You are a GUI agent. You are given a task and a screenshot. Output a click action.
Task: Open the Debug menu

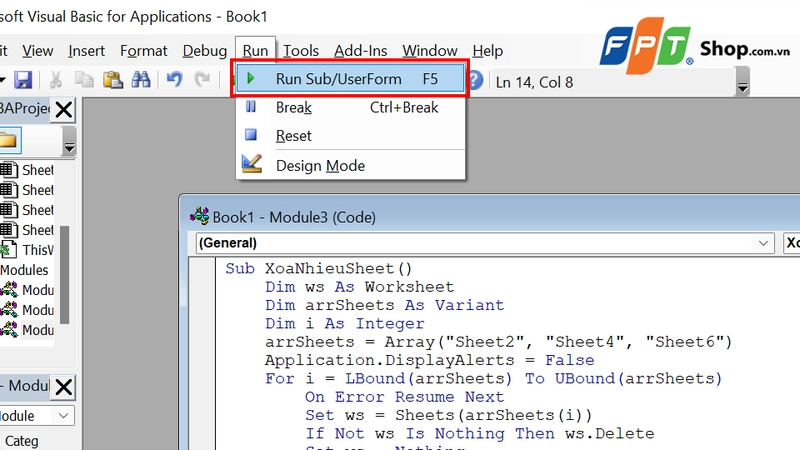(x=205, y=51)
